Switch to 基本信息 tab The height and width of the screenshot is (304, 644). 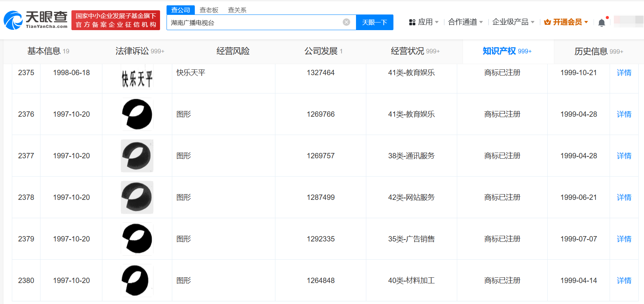[48, 51]
